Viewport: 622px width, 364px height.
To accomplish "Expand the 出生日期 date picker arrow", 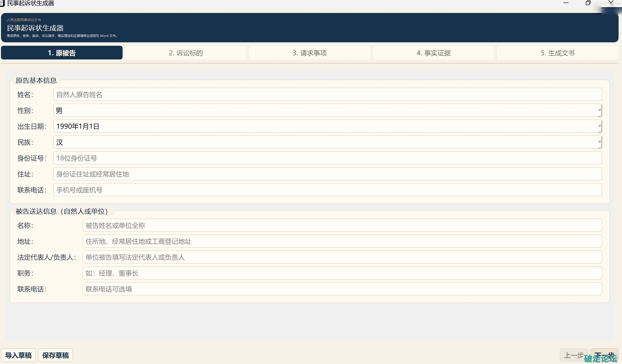I will [x=599, y=126].
